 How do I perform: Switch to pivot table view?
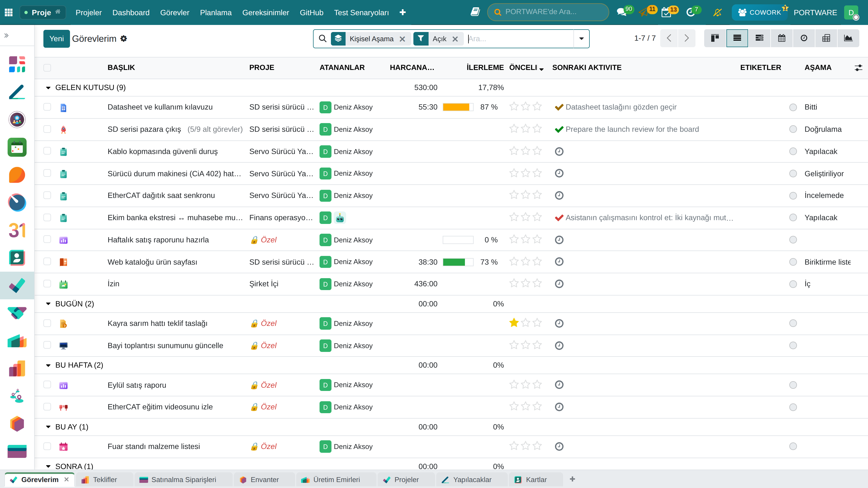pos(826,38)
